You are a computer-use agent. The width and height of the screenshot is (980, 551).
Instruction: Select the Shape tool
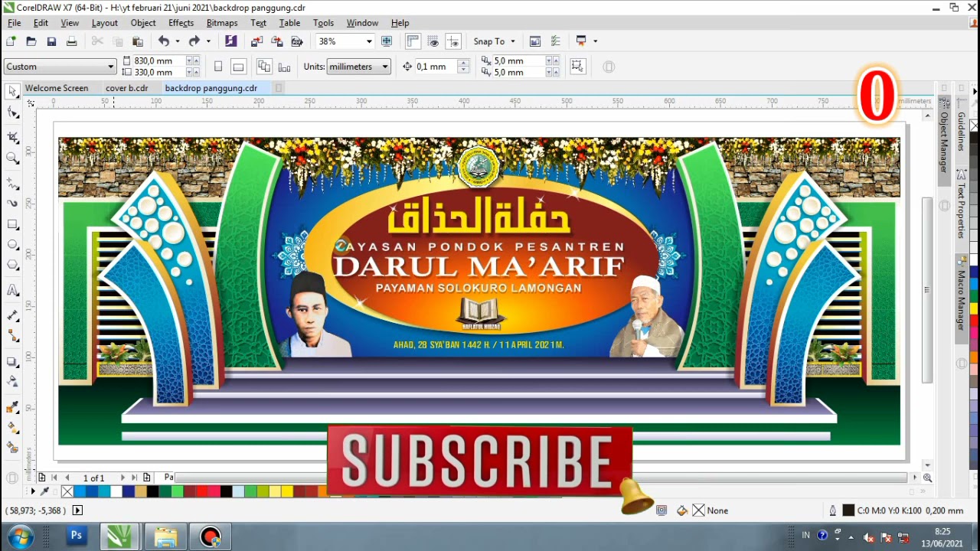pyautogui.click(x=12, y=113)
